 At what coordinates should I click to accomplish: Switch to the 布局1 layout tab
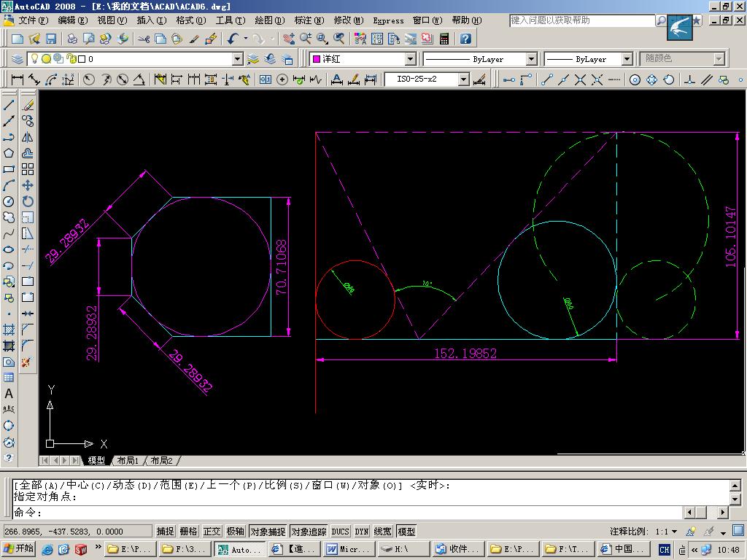click(127, 461)
